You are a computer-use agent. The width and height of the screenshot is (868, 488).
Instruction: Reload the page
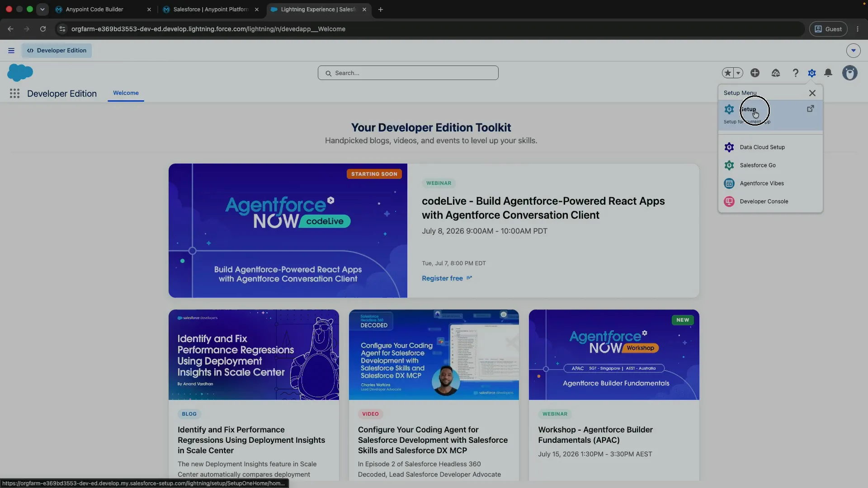43,29
